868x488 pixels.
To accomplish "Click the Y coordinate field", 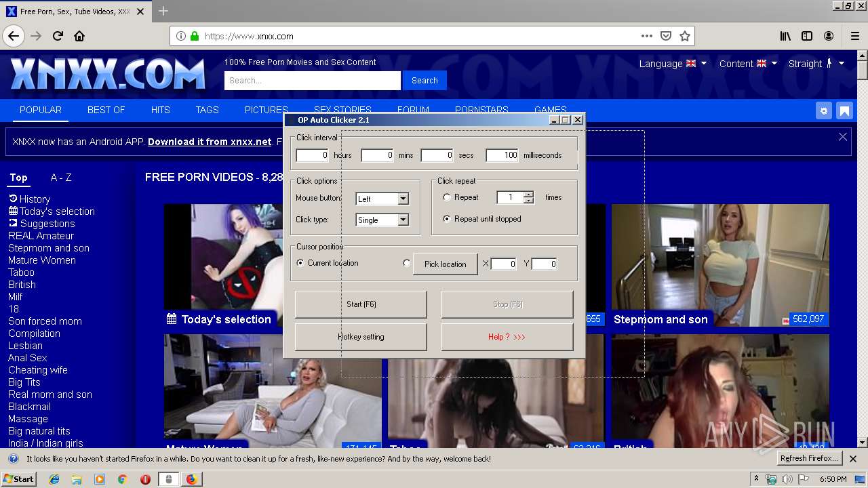I will pyautogui.click(x=545, y=264).
